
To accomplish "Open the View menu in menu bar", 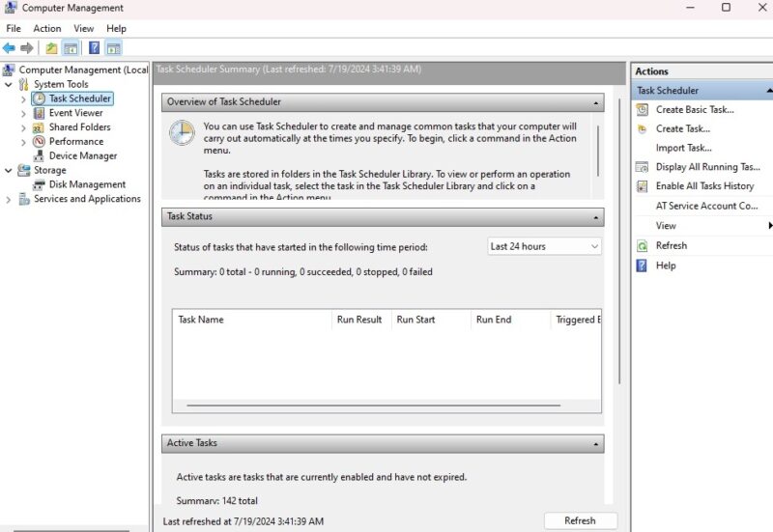I will (x=84, y=29).
